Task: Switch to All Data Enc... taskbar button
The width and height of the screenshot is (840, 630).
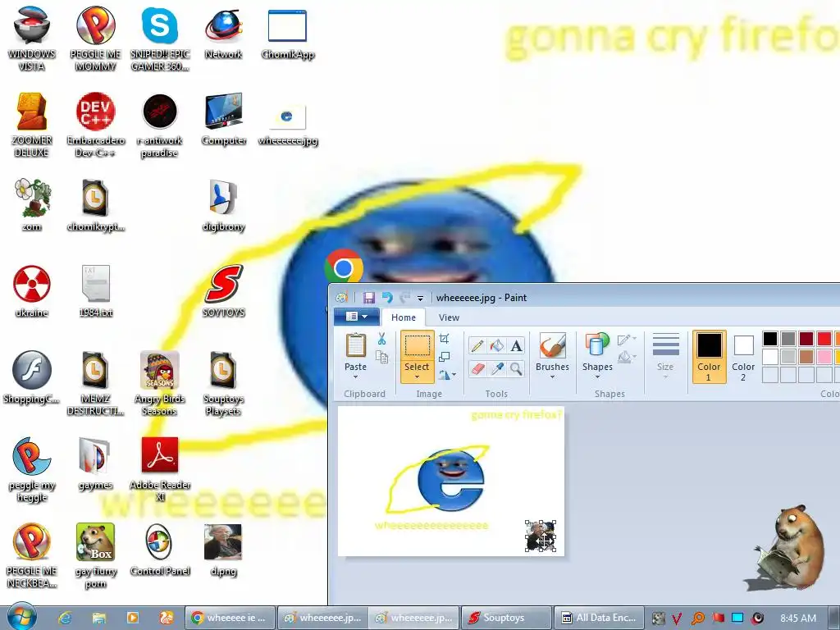Action: coord(599,618)
